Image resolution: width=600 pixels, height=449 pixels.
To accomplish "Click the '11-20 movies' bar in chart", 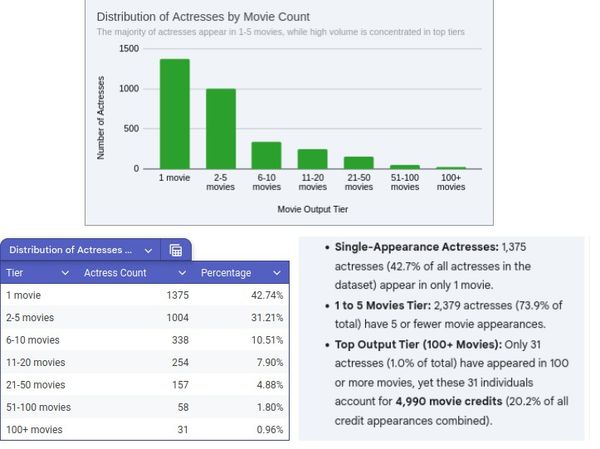I will [313, 159].
